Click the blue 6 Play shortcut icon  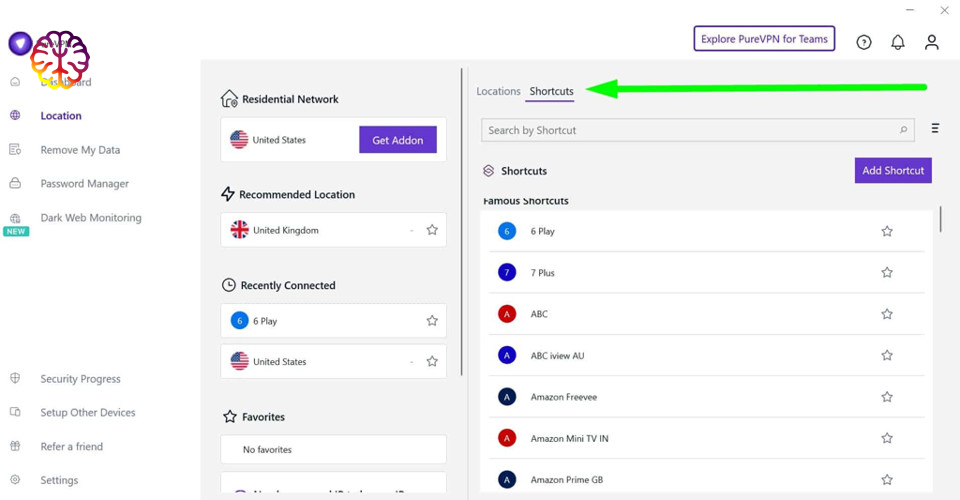click(x=507, y=231)
